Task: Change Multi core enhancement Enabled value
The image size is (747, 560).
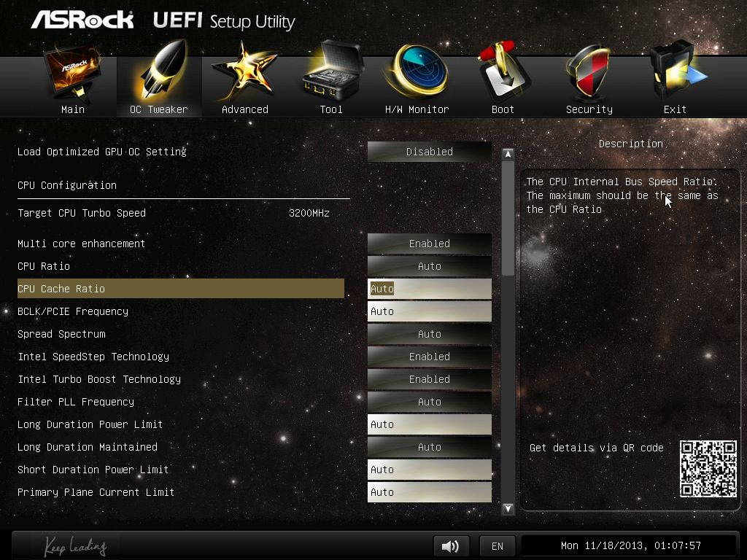Action: coord(429,244)
